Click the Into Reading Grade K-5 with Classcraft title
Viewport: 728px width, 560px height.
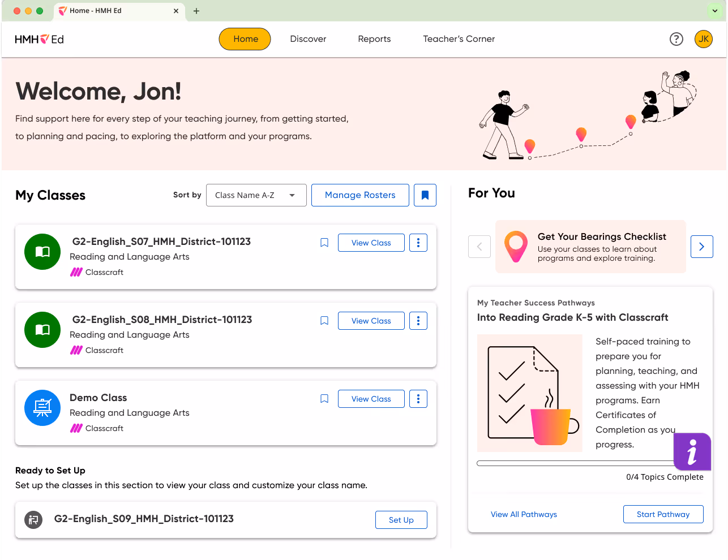[572, 317]
